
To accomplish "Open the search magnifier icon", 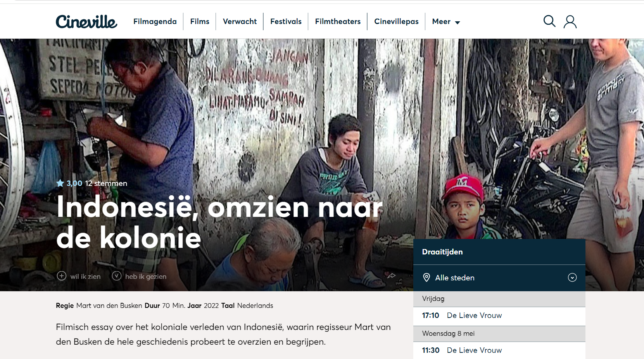I will [549, 21].
